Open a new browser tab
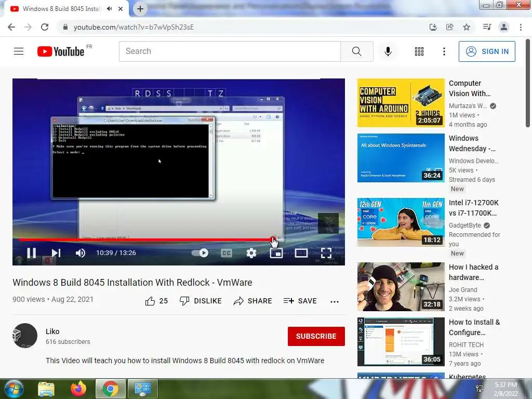This screenshot has width=532, height=399. coord(140,9)
